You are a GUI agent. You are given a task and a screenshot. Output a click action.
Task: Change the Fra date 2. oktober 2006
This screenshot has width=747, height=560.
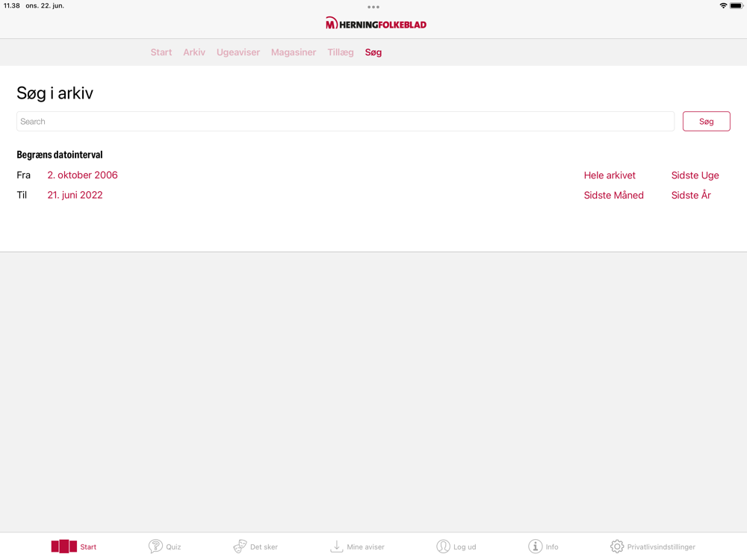click(82, 175)
